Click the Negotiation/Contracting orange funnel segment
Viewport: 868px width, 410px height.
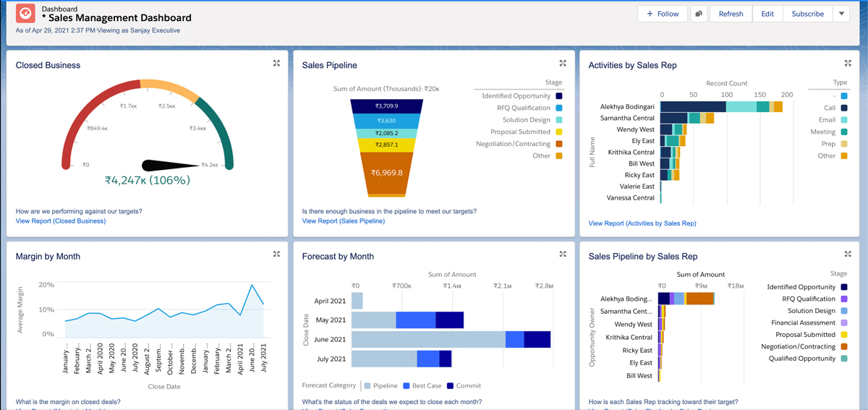(387, 174)
